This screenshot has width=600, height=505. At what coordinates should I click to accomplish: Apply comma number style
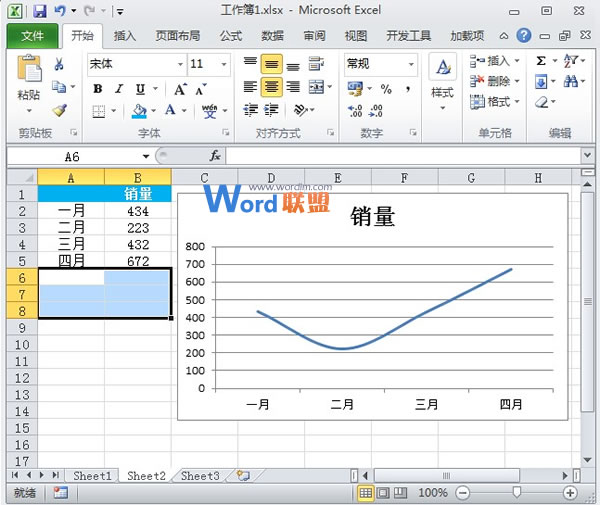pyautogui.click(x=408, y=89)
